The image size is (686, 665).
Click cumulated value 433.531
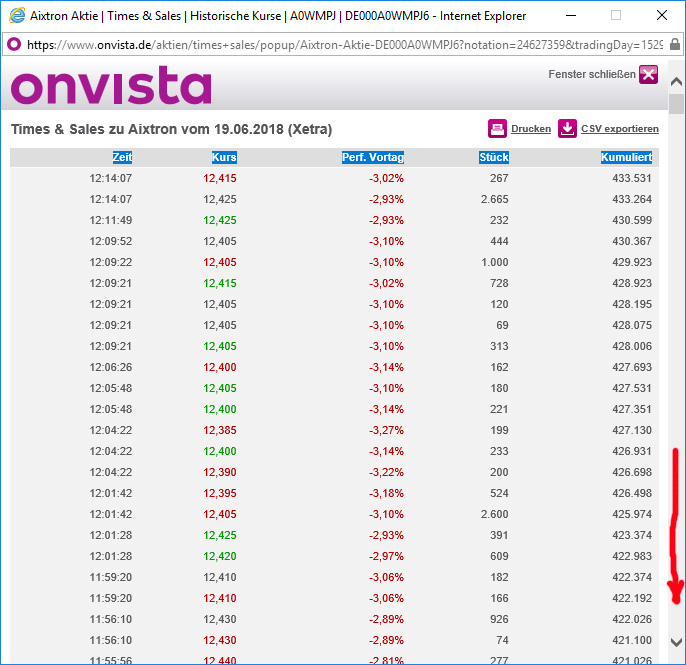click(x=632, y=178)
